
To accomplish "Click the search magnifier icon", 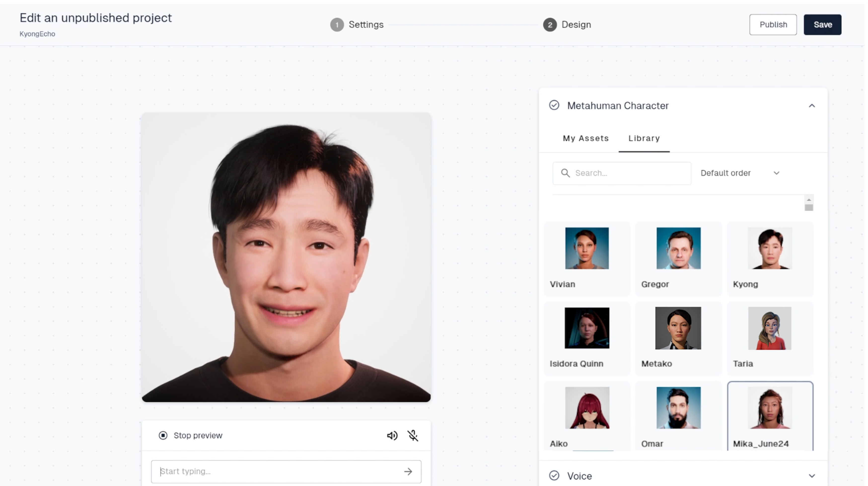I will pyautogui.click(x=565, y=173).
